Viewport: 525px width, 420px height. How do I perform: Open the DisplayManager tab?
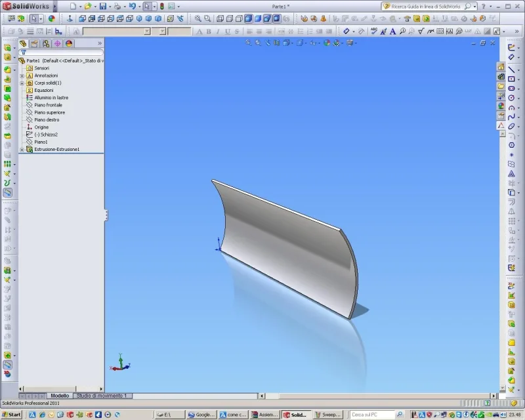[x=69, y=43]
